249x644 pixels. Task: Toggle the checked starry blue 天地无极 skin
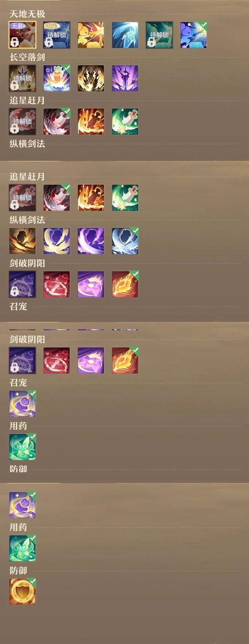pyautogui.click(x=193, y=35)
